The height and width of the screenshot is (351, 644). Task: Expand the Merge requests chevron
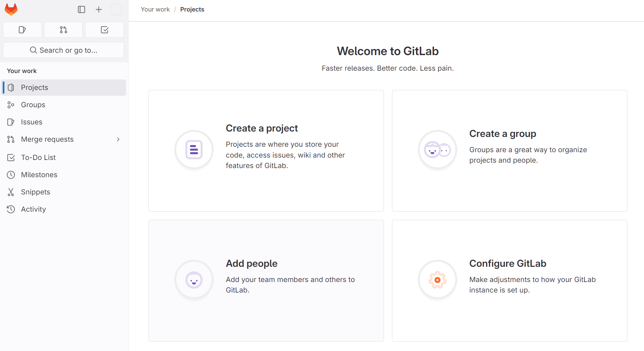click(118, 139)
